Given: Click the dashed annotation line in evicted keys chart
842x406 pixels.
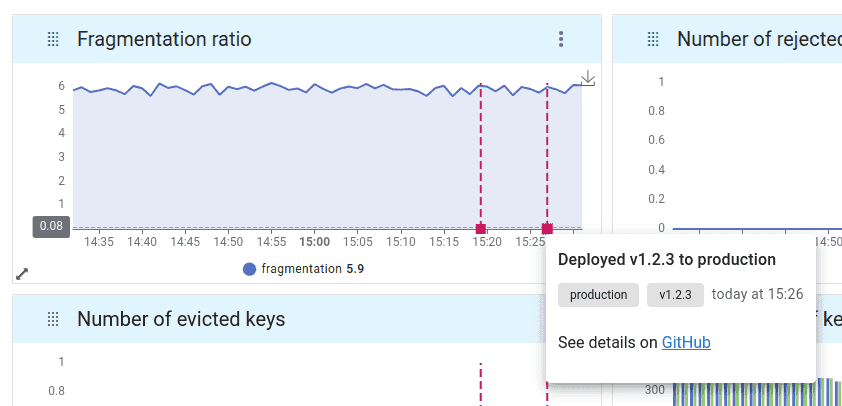Looking at the screenshot, I should (481, 385).
